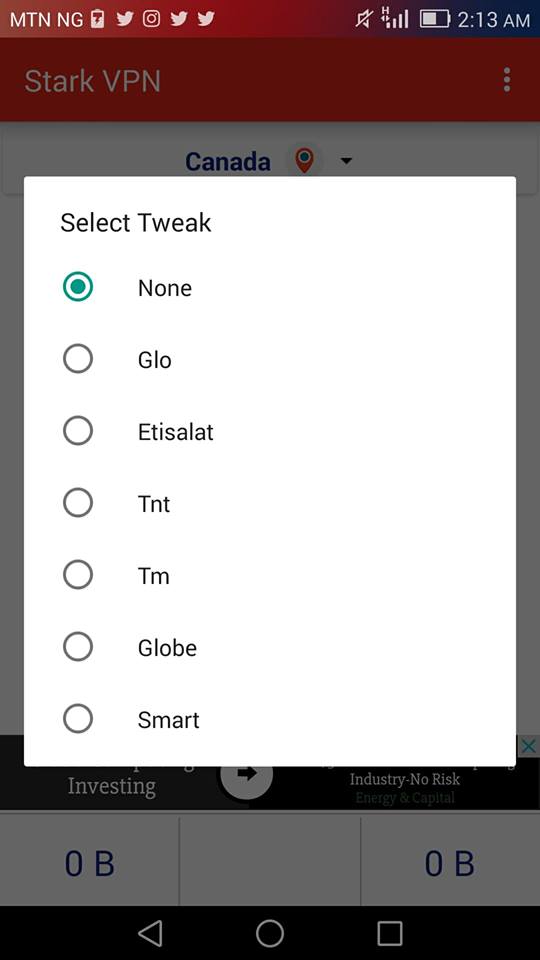Tap the Investing ad text
The height and width of the screenshot is (960, 540).
[111, 786]
